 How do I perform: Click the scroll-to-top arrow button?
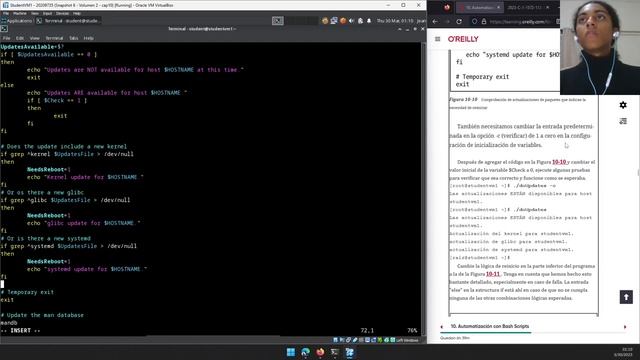click(x=626, y=297)
